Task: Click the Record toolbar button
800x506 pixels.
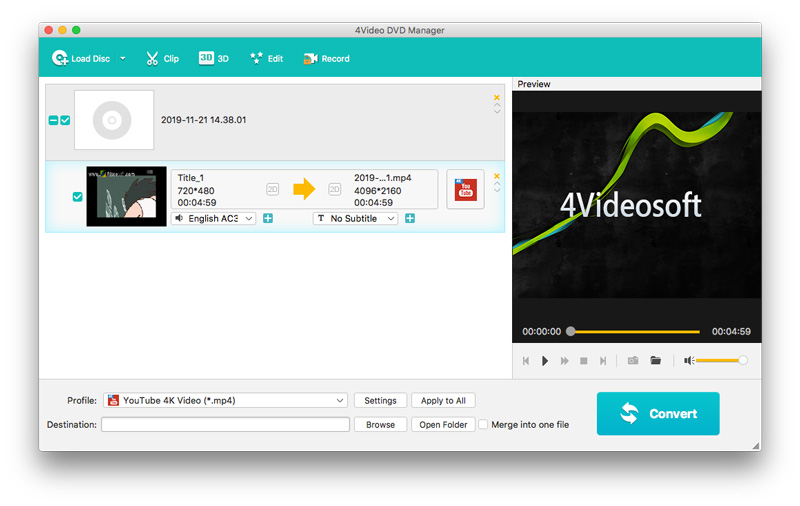Action: (326, 59)
